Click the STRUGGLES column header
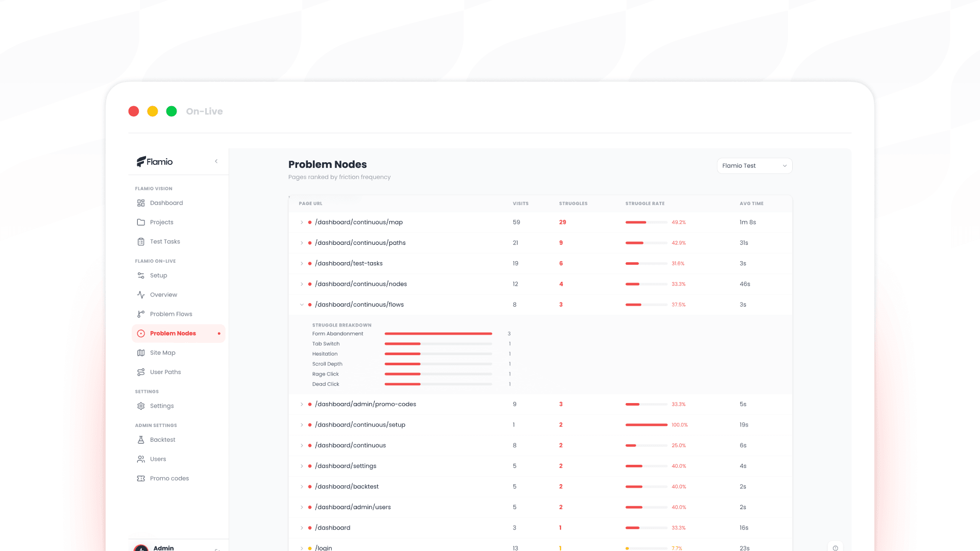Image resolution: width=980 pixels, height=551 pixels. tap(573, 204)
